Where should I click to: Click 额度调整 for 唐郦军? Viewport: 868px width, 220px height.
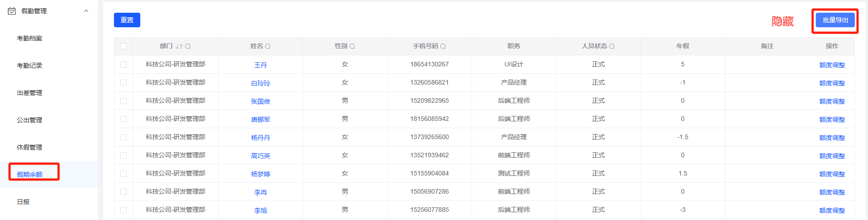(x=832, y=120)
